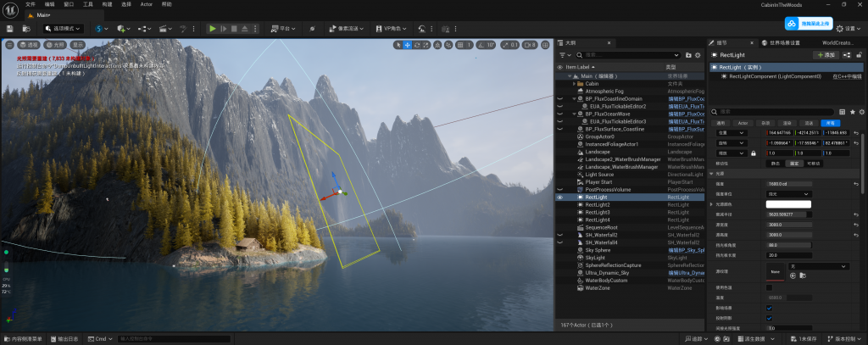The image size is (868, 345).
Task: Click the Play in Editor button
Action: [213, 28]
